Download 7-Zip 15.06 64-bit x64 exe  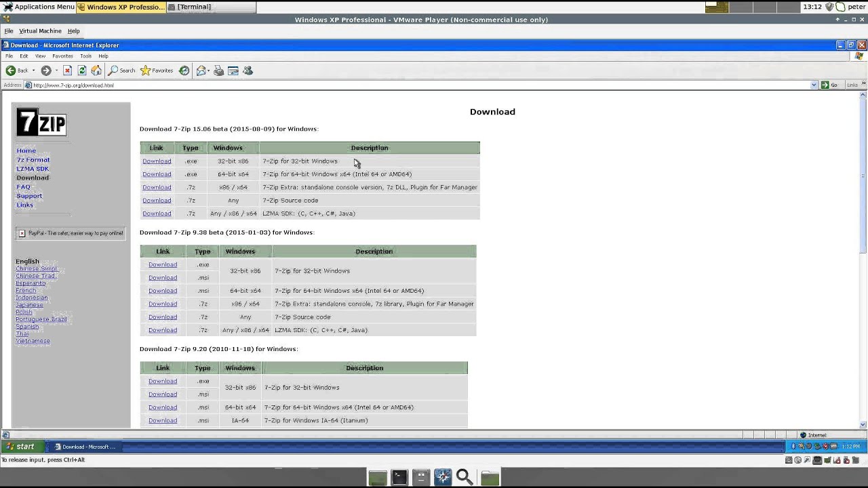(x=157, y=174)
